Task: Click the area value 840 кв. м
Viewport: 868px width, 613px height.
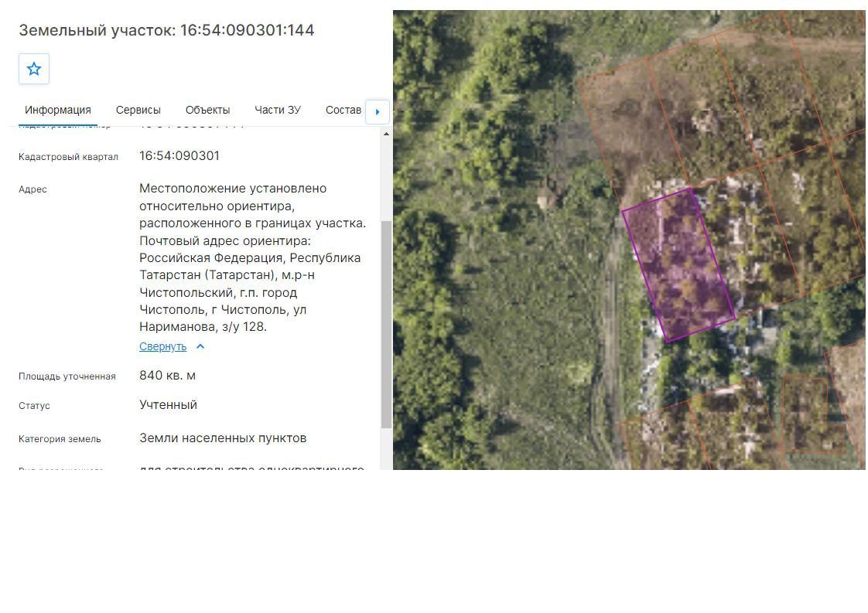Action: tap(167, 376)
